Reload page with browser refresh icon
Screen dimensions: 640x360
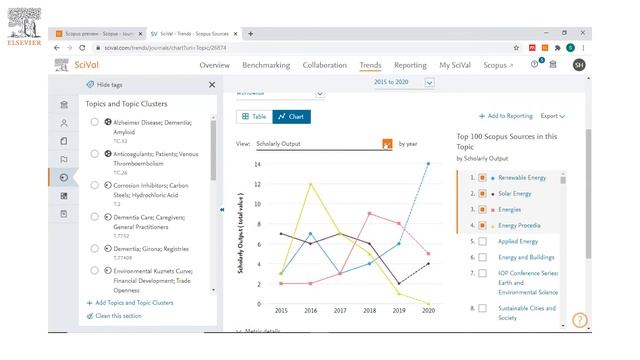[82, 48]
